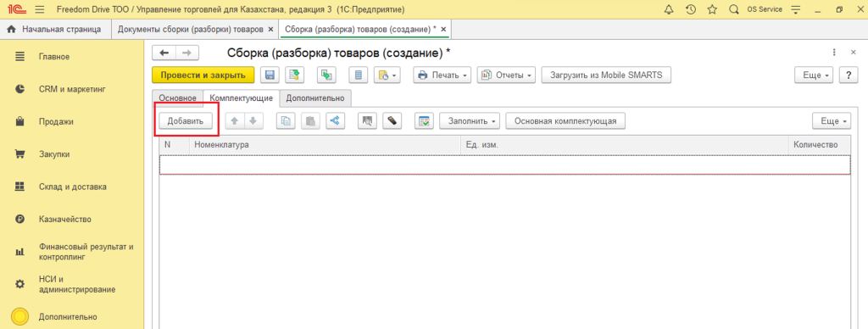Open the upper Еще menu beside the help button
This screenshot has width=868, height=329.
point(814,75)
